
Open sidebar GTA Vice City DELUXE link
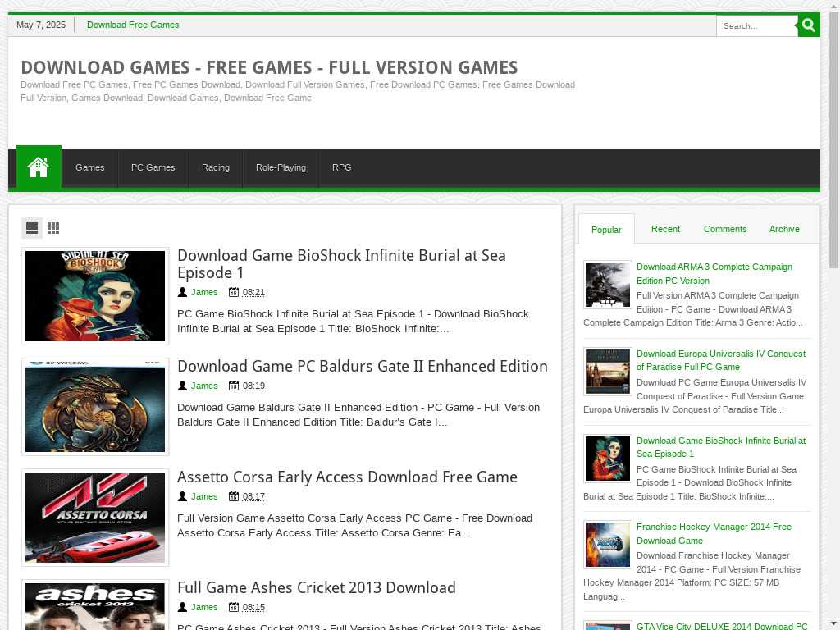tap(722, 626)
